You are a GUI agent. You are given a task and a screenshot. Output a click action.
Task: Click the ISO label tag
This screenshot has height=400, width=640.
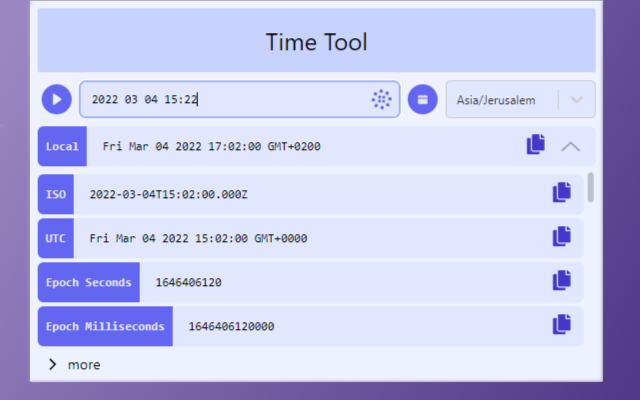(x=56, y=194)
